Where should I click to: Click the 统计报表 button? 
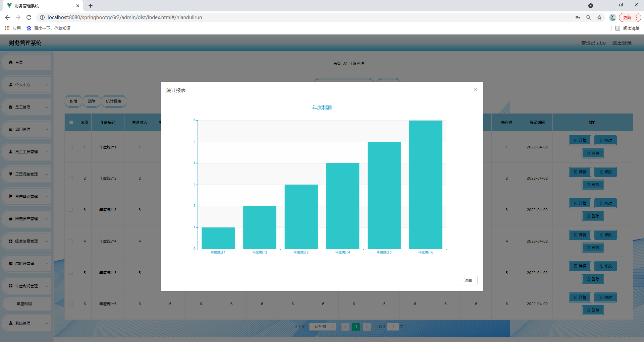coord(114,101)
